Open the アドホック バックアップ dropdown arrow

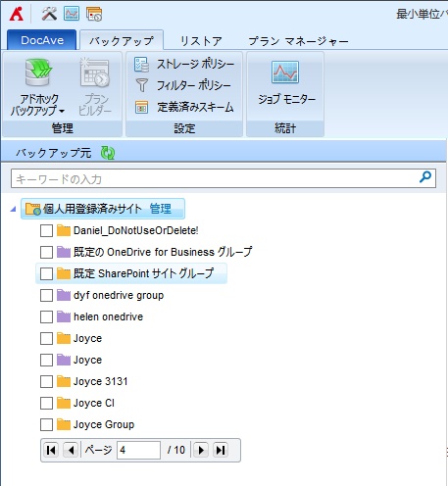62,112
